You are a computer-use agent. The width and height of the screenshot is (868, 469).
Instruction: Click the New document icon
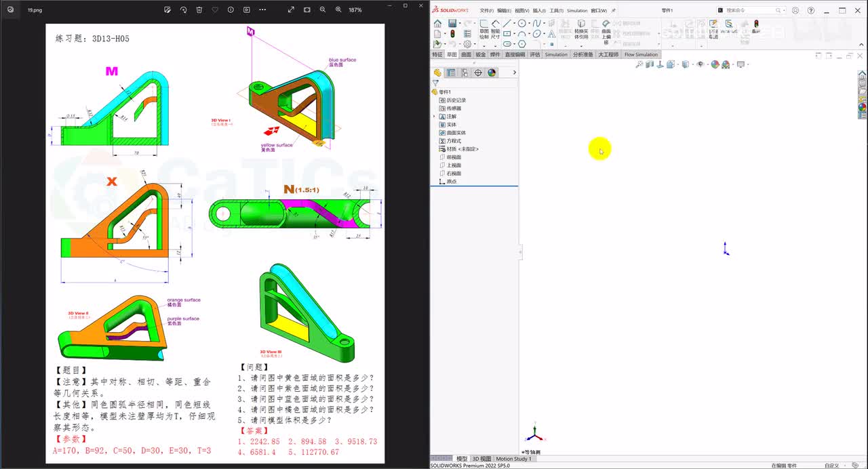tap(437, 33)
